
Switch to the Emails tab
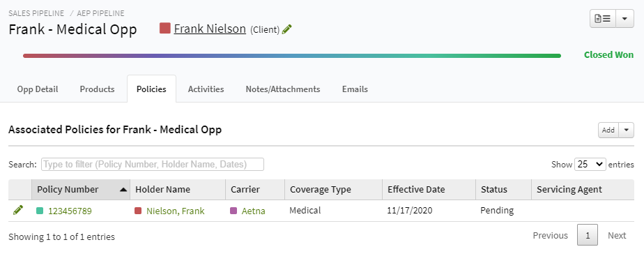(x=355, y=89)
